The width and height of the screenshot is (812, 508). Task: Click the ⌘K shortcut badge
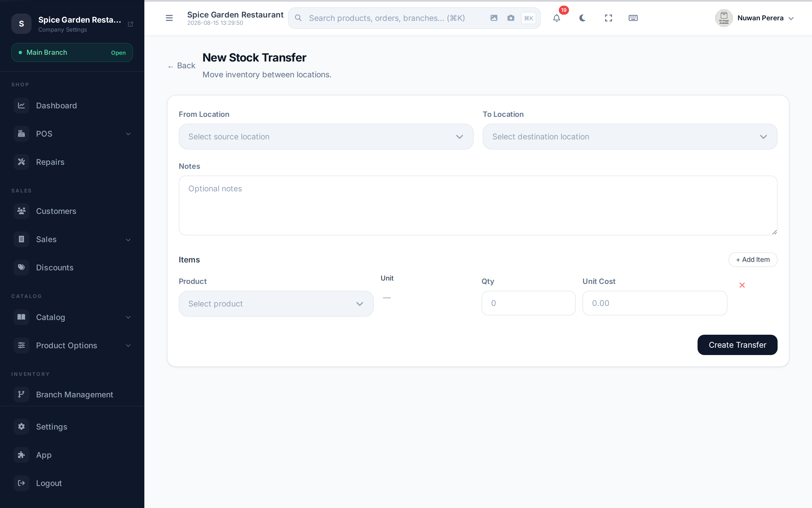[528, 18]
